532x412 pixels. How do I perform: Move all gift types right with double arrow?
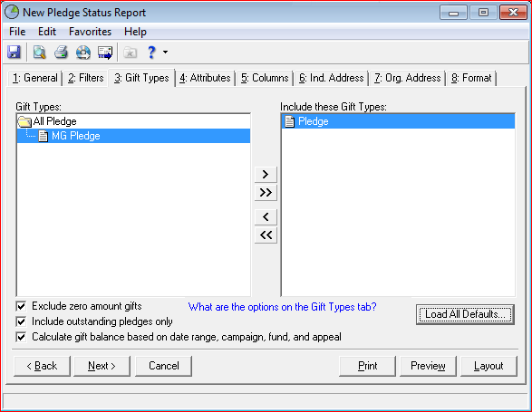[266, 193]
